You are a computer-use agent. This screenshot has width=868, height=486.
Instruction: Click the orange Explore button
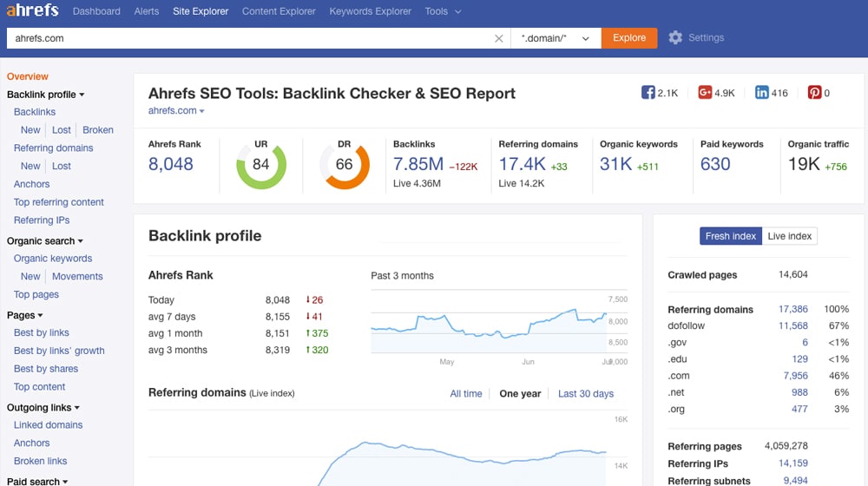628,37
